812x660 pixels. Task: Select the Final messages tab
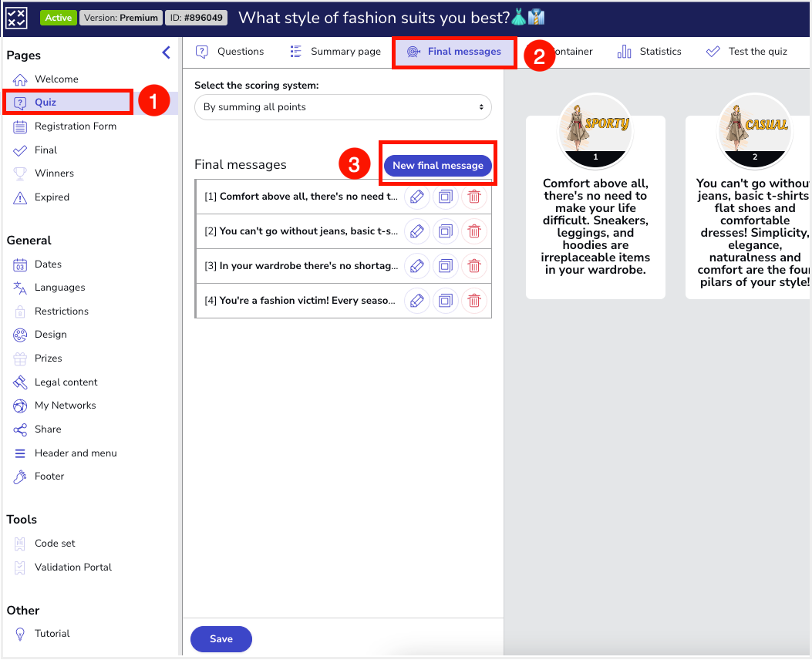454,52
